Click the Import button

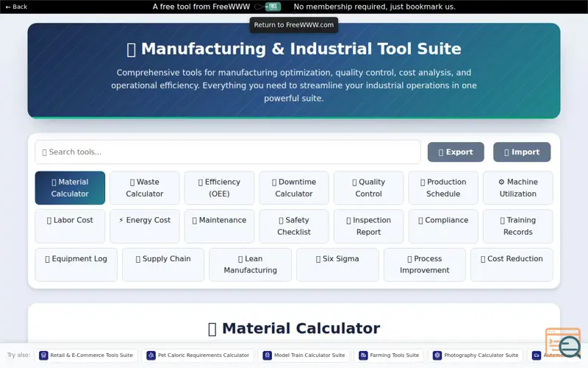point(522,152)
